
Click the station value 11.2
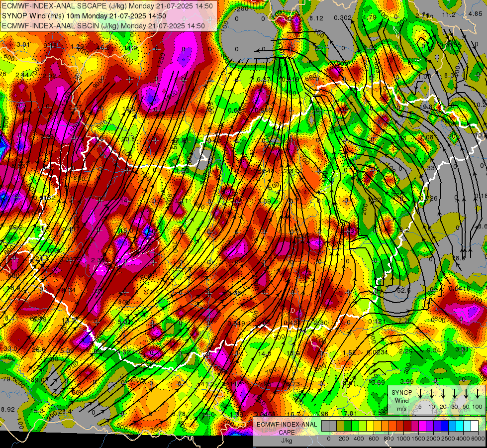[x=449, y=14]
